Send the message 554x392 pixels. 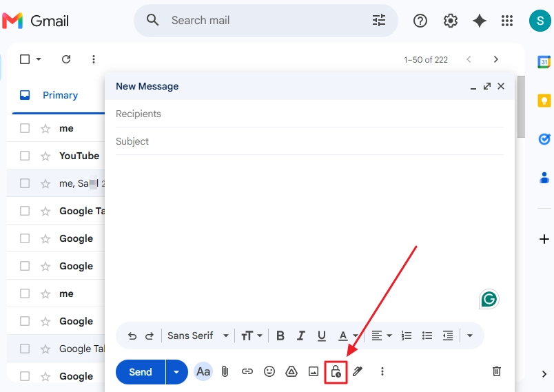tap(141, 371)
